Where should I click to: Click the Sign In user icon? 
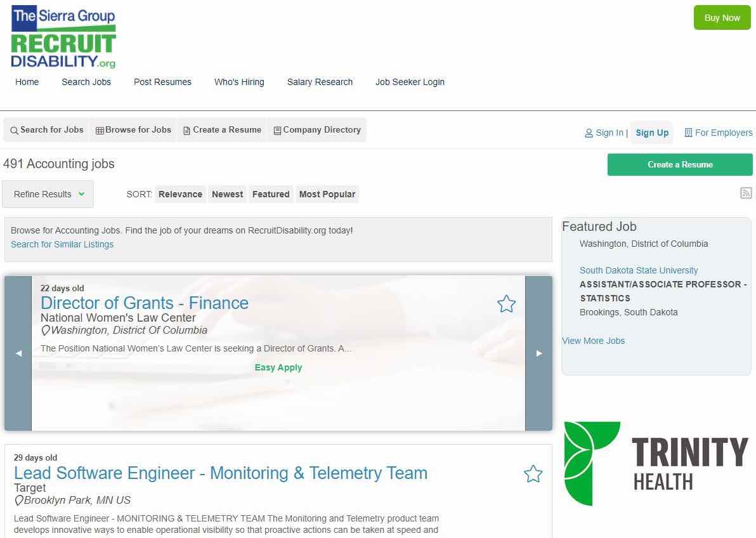point(589,133)
